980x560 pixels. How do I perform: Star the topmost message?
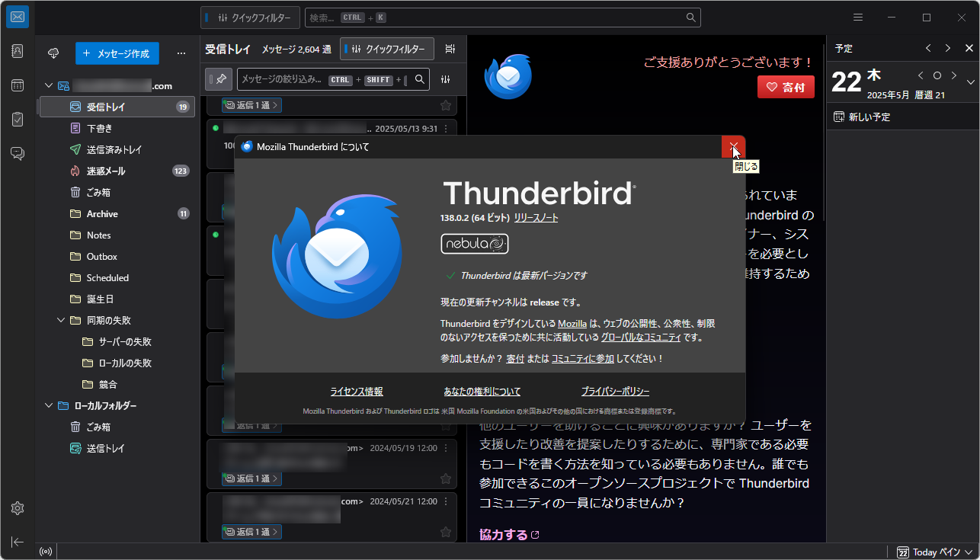[x=446, y=105]
